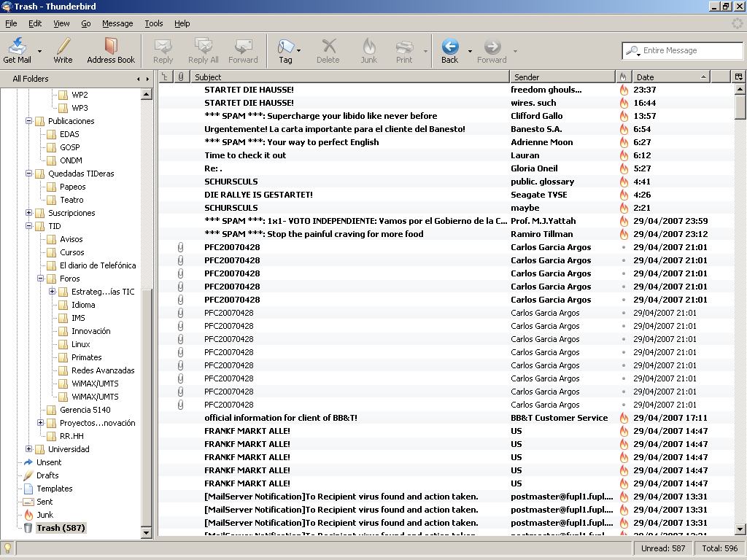
Task: Click the Get Mail toolbar icon
Action: [18, 47]
